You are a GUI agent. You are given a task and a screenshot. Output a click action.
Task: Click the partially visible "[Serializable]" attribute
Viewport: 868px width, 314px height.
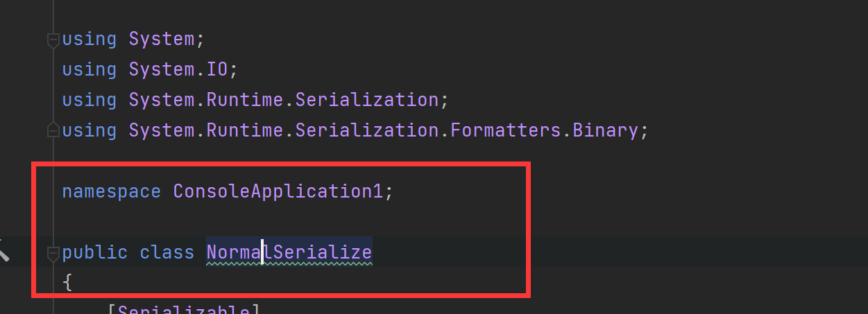[x=184, y=309]
